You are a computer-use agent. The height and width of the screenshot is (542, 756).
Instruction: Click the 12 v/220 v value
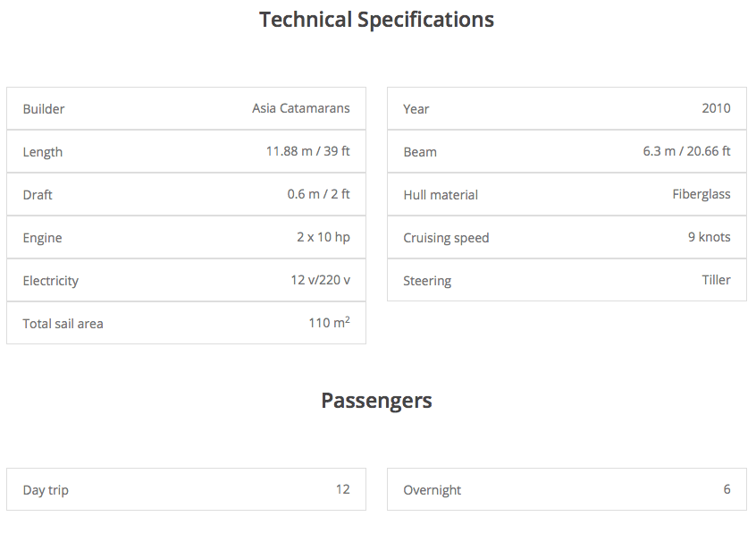pyautogui.click(x=320, y=280)
